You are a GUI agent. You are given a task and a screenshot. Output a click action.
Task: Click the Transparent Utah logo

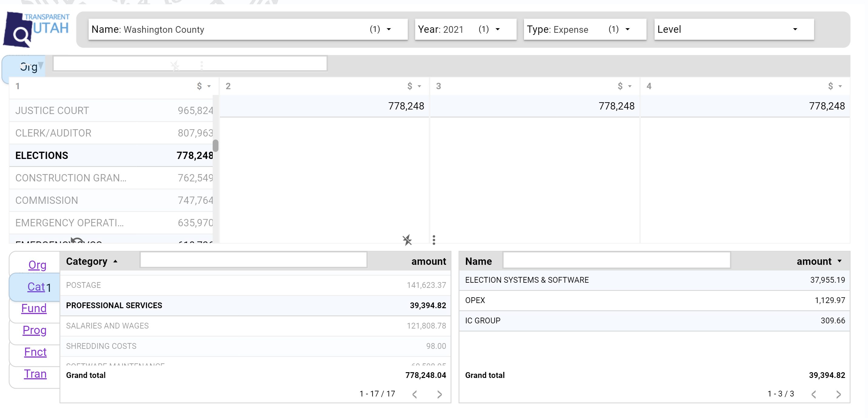click(36, 29)
